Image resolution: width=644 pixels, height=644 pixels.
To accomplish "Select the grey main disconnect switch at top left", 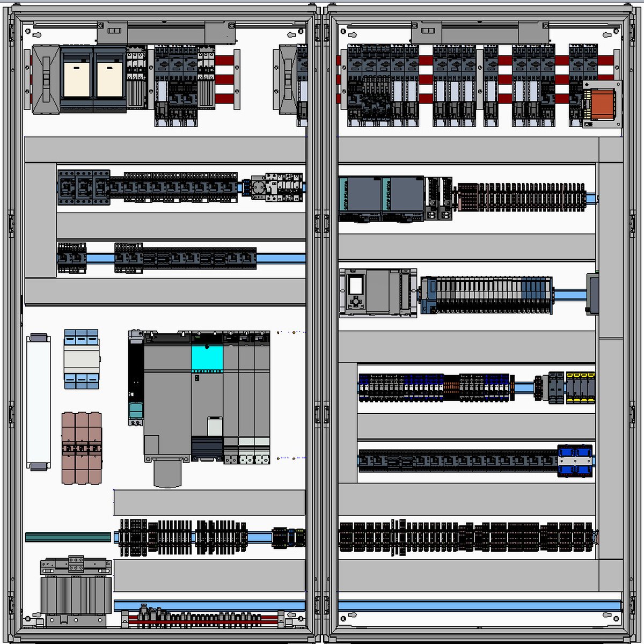I will [46, 80].
